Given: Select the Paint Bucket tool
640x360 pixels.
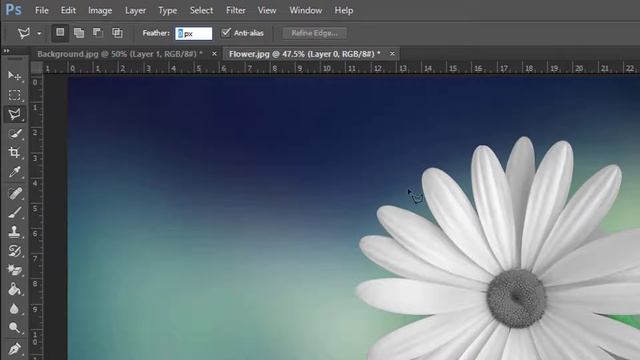Looking at the screenshot, I should [14, 289].
